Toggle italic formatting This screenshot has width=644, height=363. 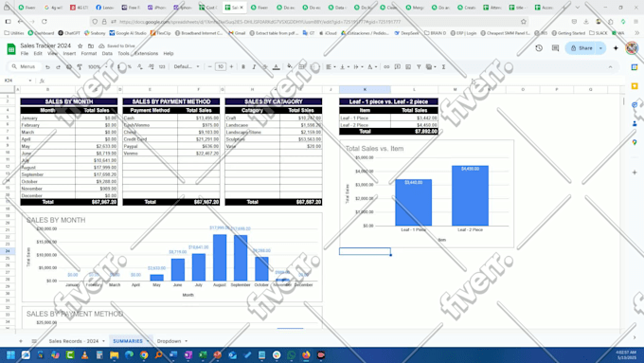click(254, 66)
